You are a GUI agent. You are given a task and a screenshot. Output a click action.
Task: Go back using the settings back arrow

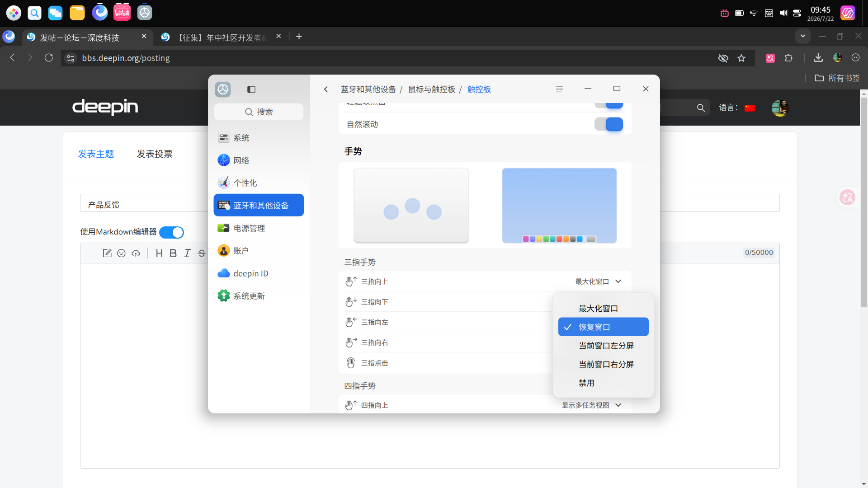[x=325, y=89]
